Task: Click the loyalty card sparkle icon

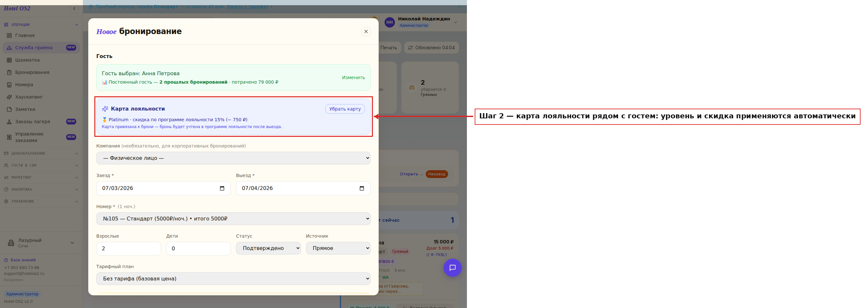Action: [105, 109]
